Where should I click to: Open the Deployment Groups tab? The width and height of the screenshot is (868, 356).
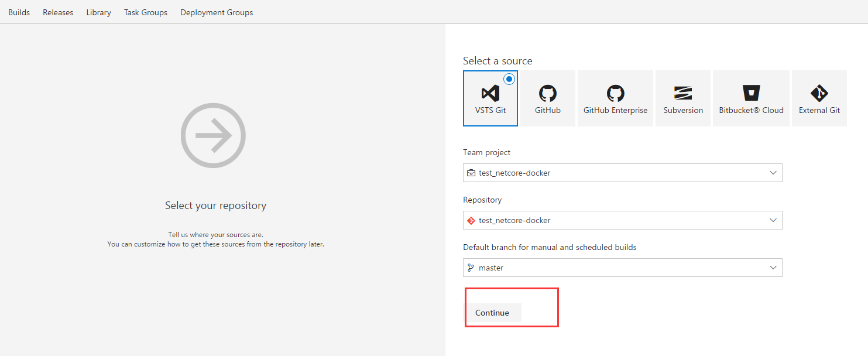click(217, 12)
